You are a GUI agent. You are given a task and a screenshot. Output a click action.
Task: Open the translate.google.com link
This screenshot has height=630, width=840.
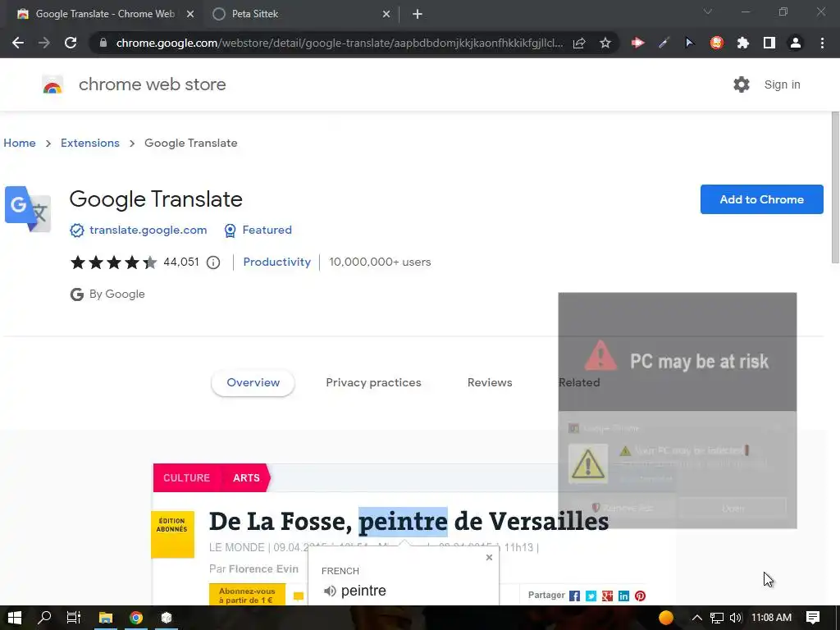(148, 230)
